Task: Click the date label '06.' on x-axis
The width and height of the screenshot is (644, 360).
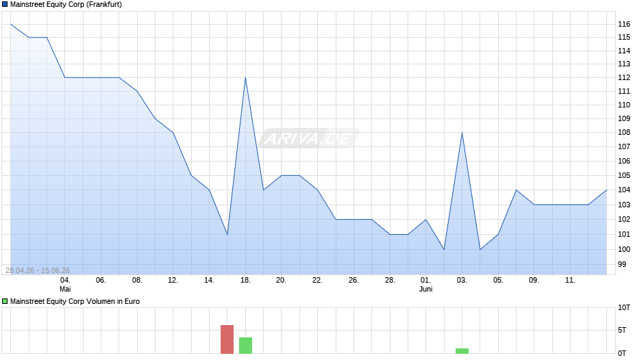Action: pyautogui.click(x=101, y=281)
